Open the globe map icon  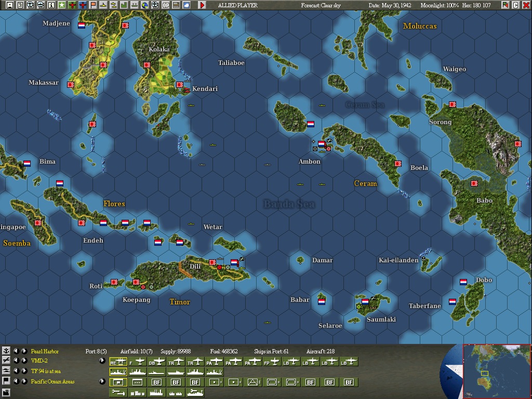pos(145,5)
